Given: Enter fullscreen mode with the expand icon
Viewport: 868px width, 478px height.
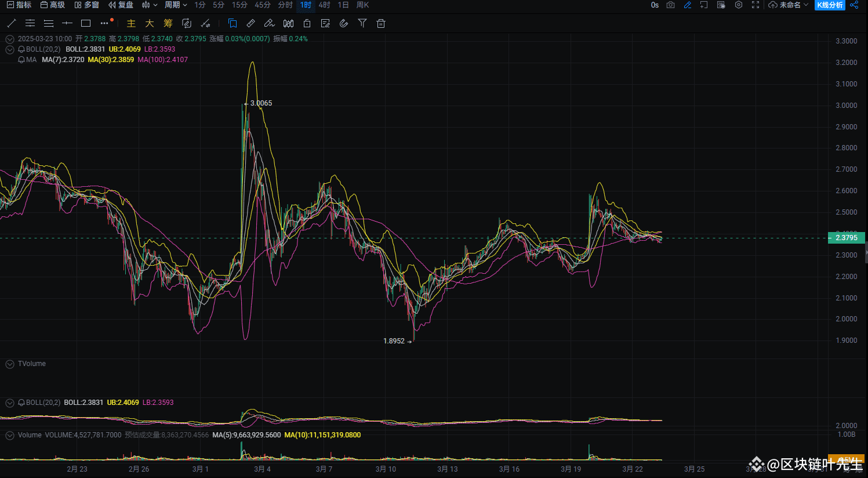Looking at the screenshot, I should 756,5.
